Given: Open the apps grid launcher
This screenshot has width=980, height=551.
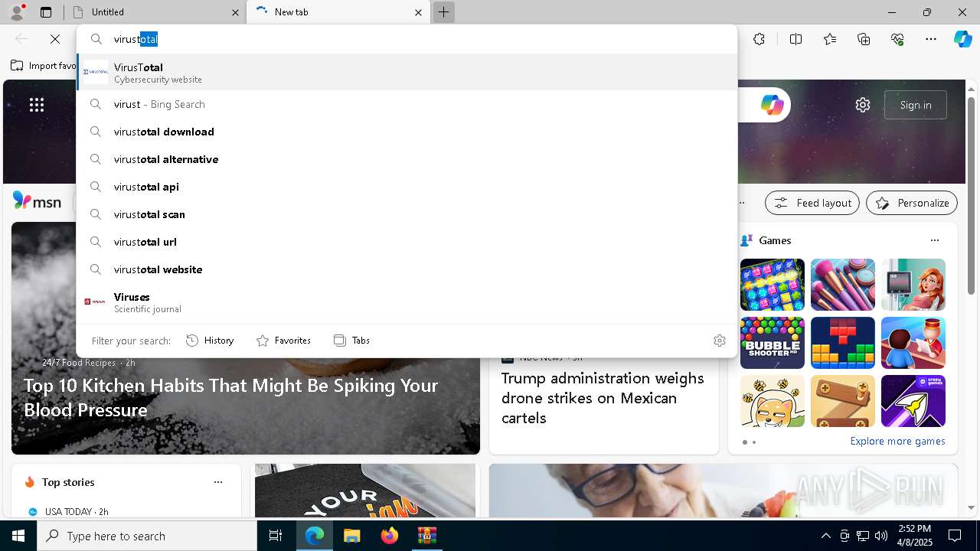Looking at the screenshot, I should (37, 105).
